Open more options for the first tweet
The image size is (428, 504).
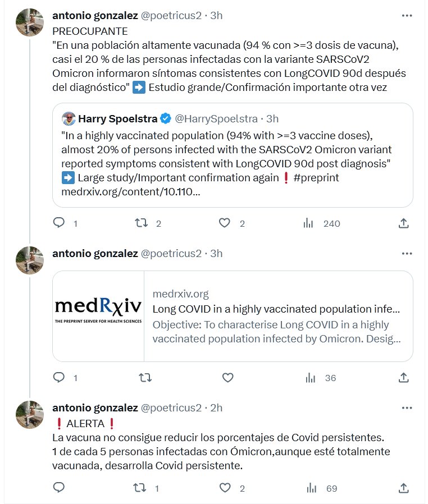pos(407,16)
